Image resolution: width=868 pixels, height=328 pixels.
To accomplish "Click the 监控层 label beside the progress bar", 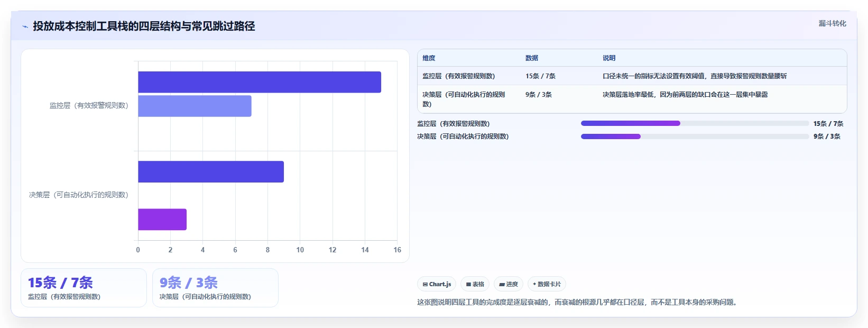I will 454,124.
